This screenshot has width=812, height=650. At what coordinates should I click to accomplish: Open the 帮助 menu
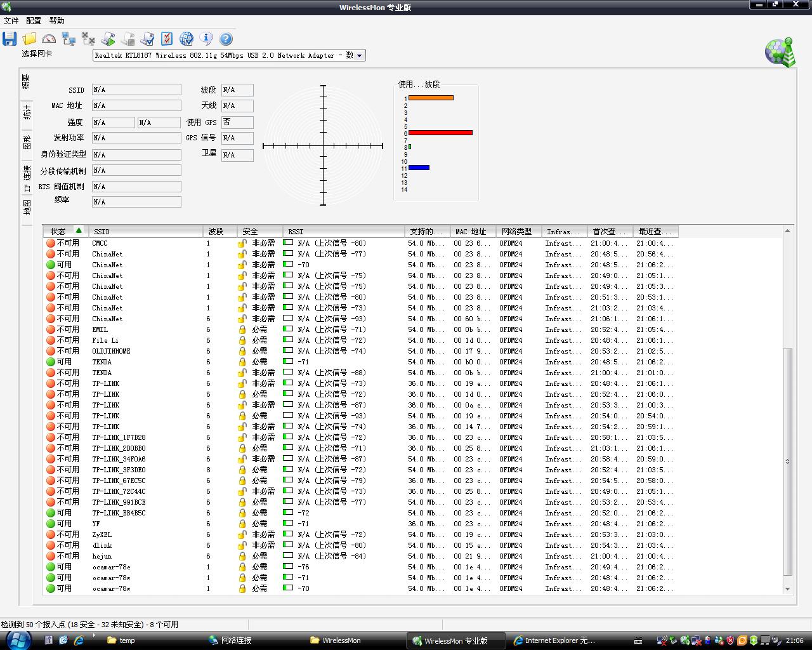click(56, 21)
